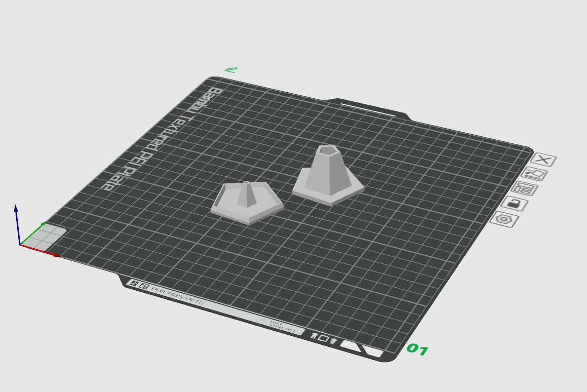
Task: Click the arrange objects plate icon
Action: (x=524, y=188)
